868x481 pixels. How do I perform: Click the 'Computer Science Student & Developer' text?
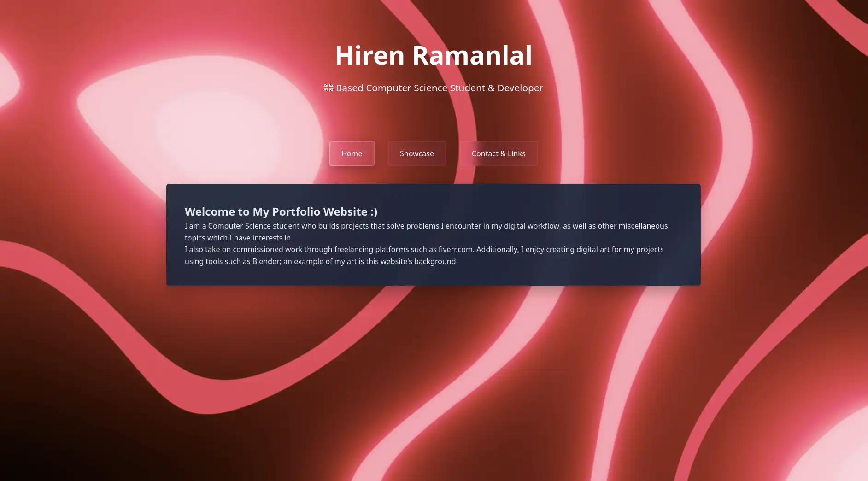point(439,88)
